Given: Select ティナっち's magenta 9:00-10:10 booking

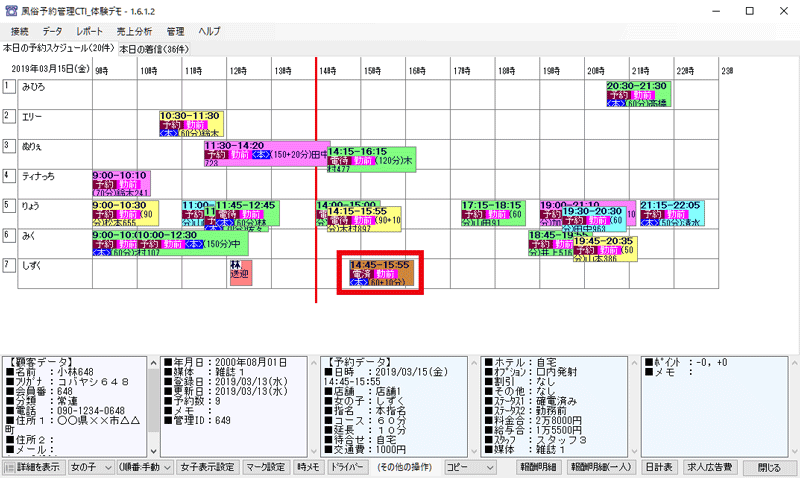Looking at the screenshot, I should (x=120, y=181).
